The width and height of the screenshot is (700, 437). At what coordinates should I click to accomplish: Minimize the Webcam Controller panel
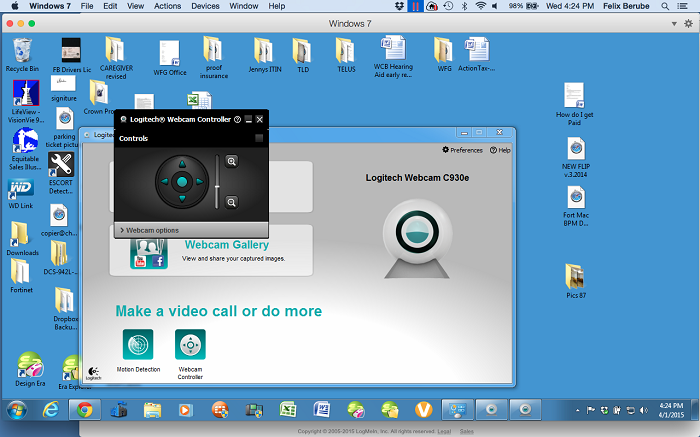(249, 119)
